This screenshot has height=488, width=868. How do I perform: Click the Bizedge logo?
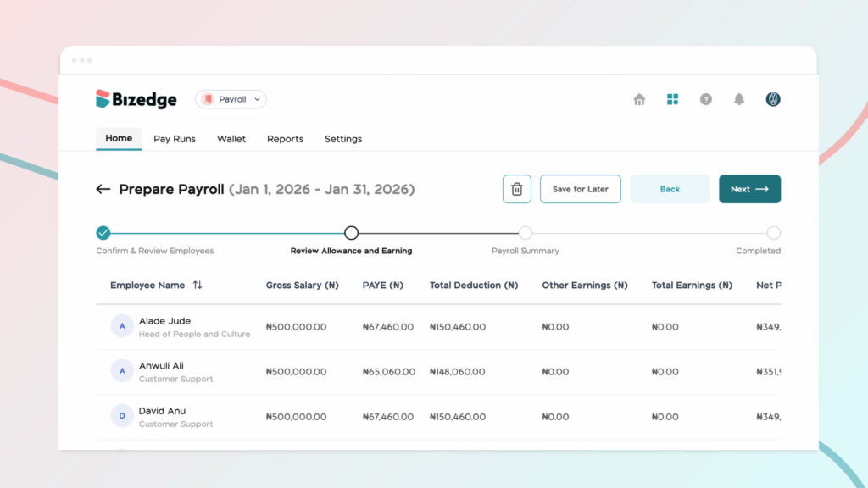[136, 99]
